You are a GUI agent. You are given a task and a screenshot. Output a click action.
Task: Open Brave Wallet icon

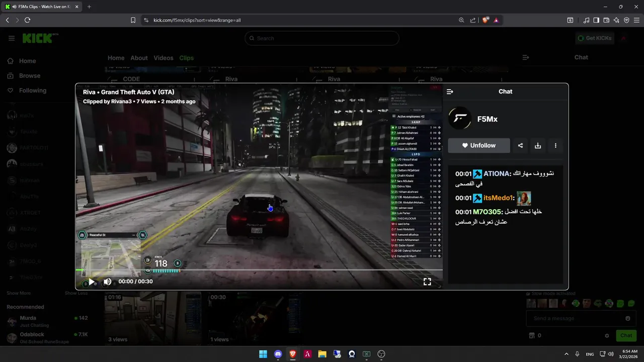click(606, 20)
